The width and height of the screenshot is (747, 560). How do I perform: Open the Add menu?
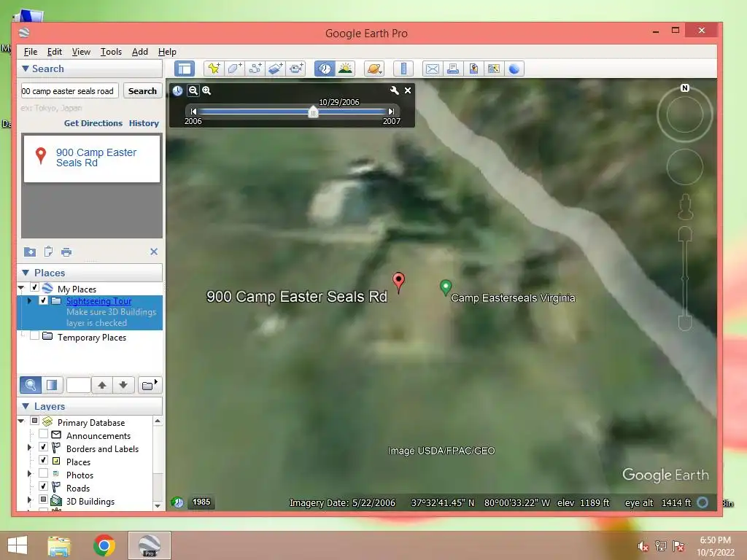[139, 52]
